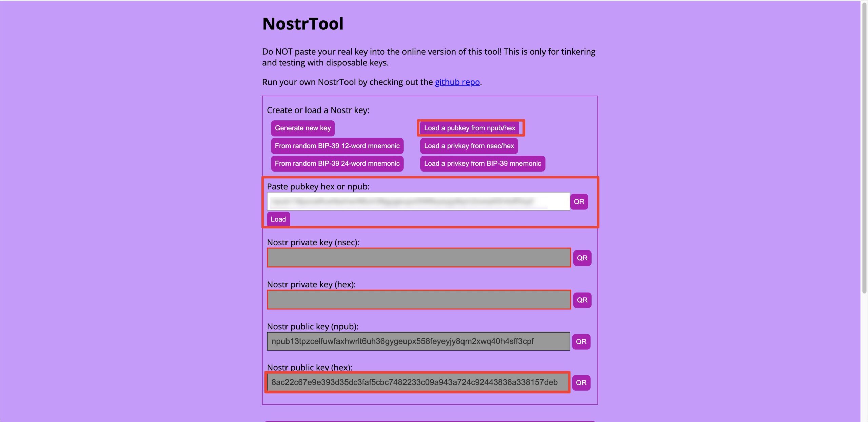This screenshot has height=422, width=868.
Task: Focus the Paste pubkey hex or npub field
Action: tap(418, 201)
